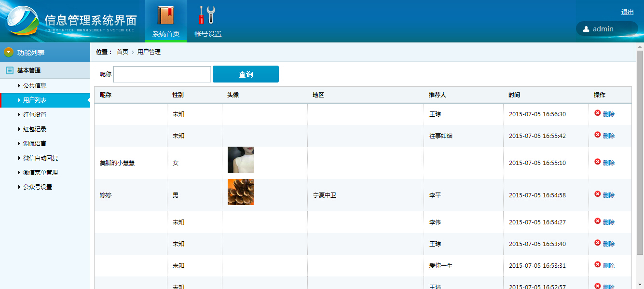Click 首页 in the breadcrumb
644x289 pixels.
point(123,52)
